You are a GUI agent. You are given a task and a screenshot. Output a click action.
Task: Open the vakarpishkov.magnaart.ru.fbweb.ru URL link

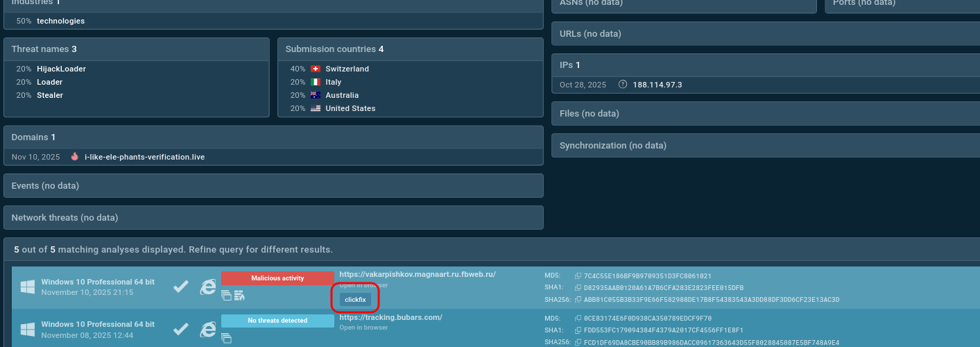pyautogui.click(x=418, y=274)
